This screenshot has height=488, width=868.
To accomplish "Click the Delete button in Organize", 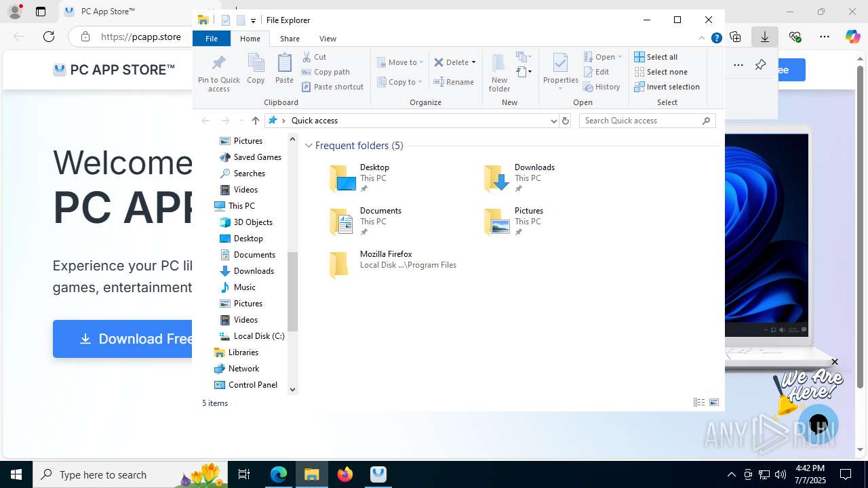I will tap(451, 62).
